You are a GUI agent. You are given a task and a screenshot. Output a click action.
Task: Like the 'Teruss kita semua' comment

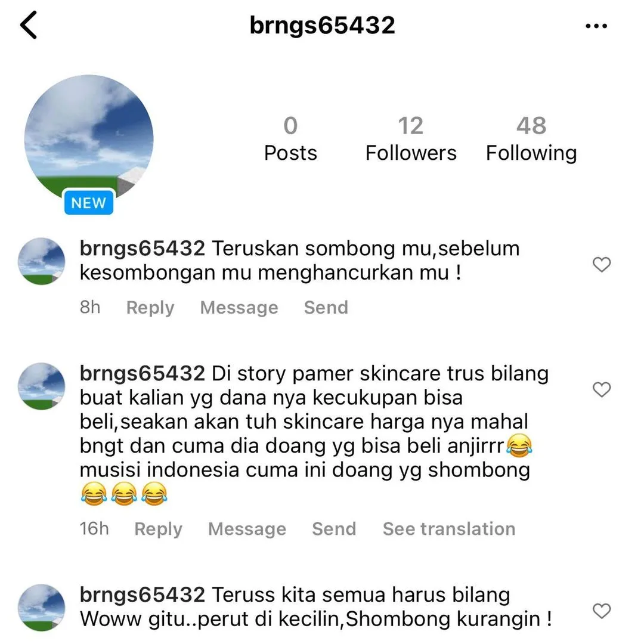pos(602,611)
